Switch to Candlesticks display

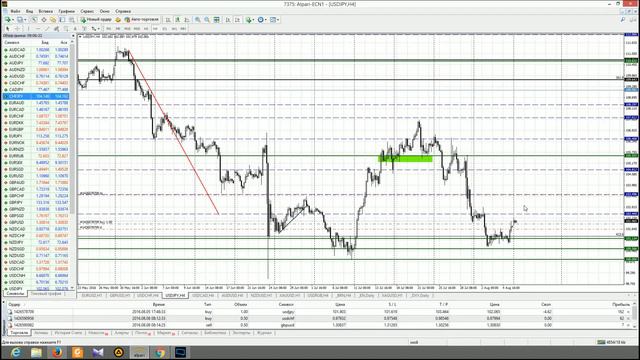tap(178, 20)
